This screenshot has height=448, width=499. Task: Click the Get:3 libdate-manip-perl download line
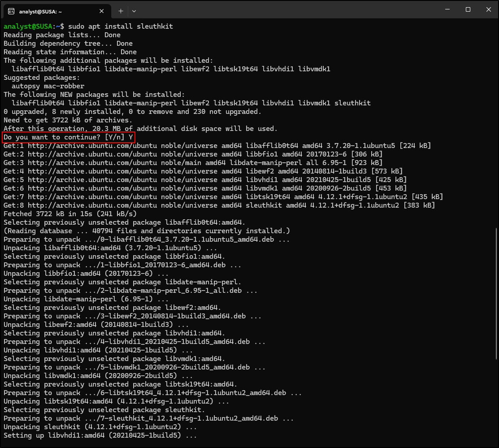193,163
